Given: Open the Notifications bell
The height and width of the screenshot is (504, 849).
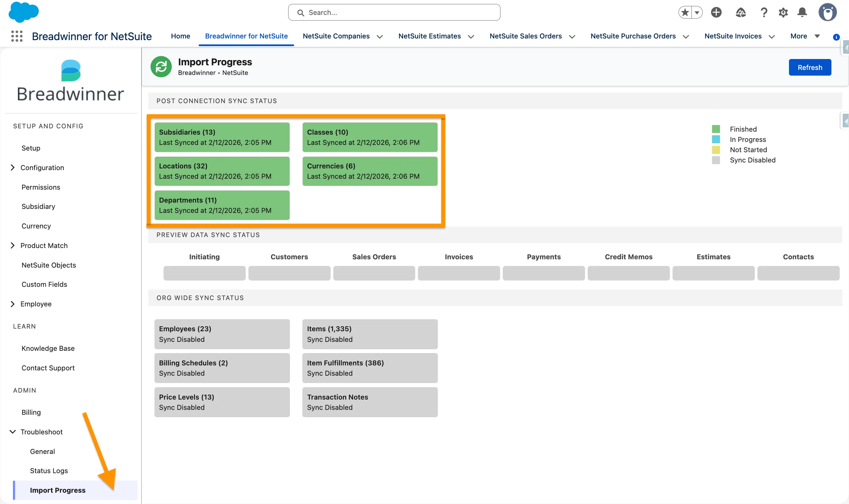Looking at the screenshot, I should 802,13.
